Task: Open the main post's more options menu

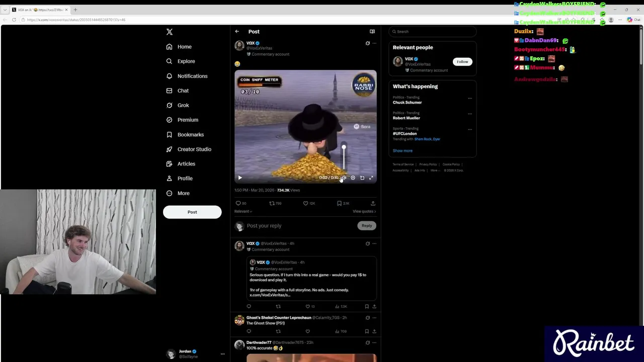Action: click(374, 43)
